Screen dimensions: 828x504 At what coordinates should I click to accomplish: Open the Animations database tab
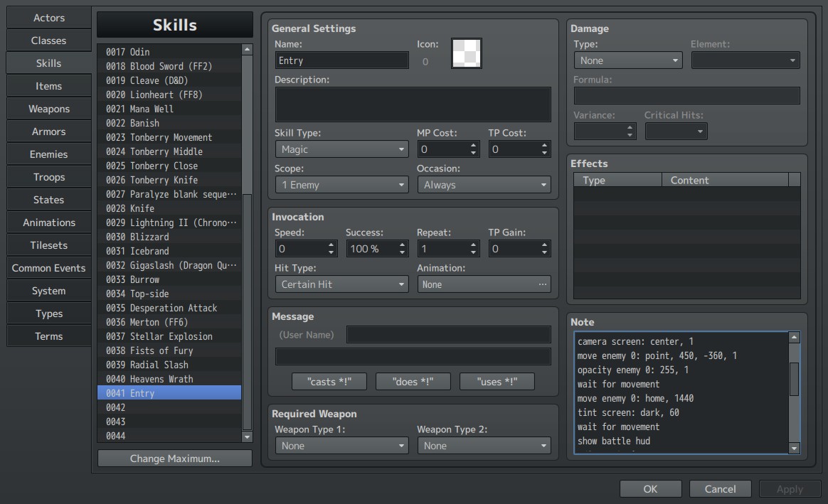pos(48,222)
